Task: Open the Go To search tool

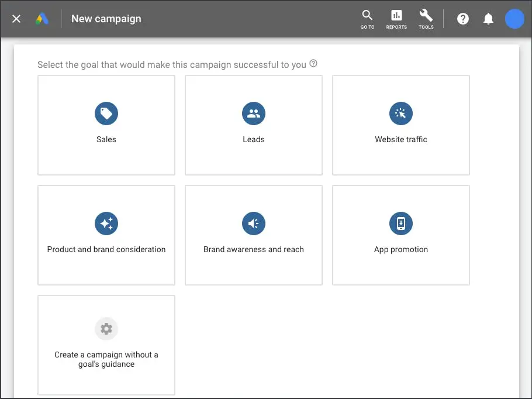Action: coord(367,19)
